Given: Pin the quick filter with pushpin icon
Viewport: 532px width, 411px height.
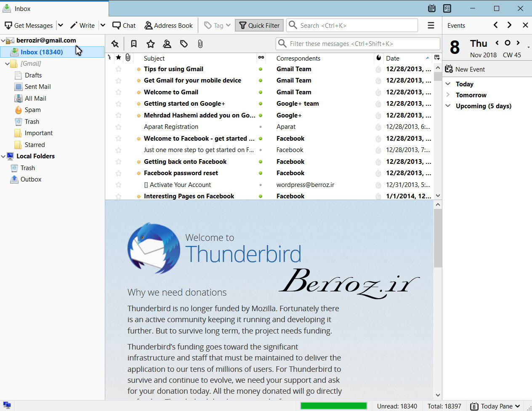Looking at the screenshot, I should pos(115,44).
